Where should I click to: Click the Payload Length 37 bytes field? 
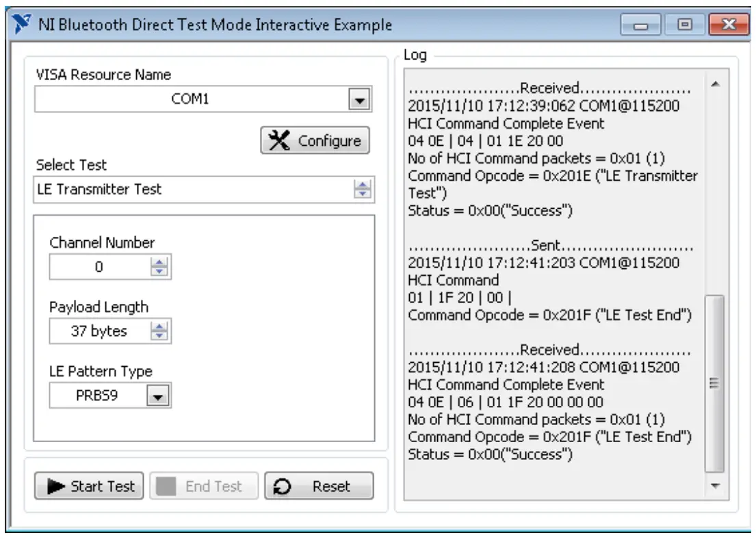click(99, 331)
